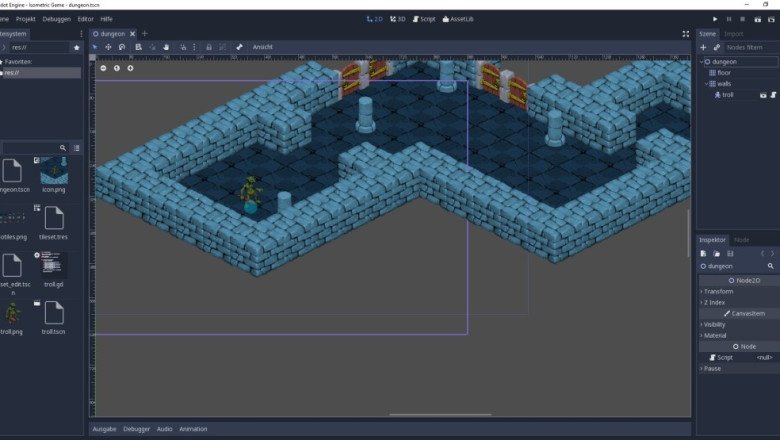Click the horizontal viewport scrollbar
780x440 pixels.
point(440,414)
